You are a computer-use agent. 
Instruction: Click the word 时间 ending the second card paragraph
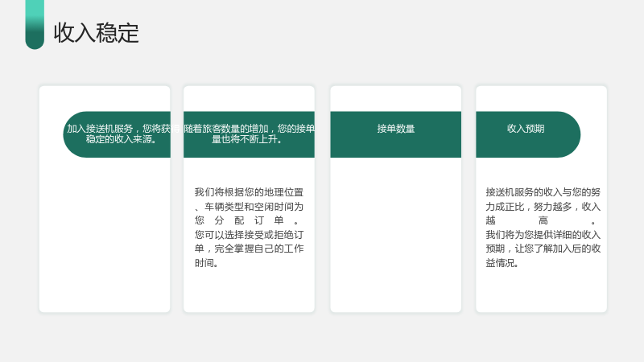coord(204,263)
